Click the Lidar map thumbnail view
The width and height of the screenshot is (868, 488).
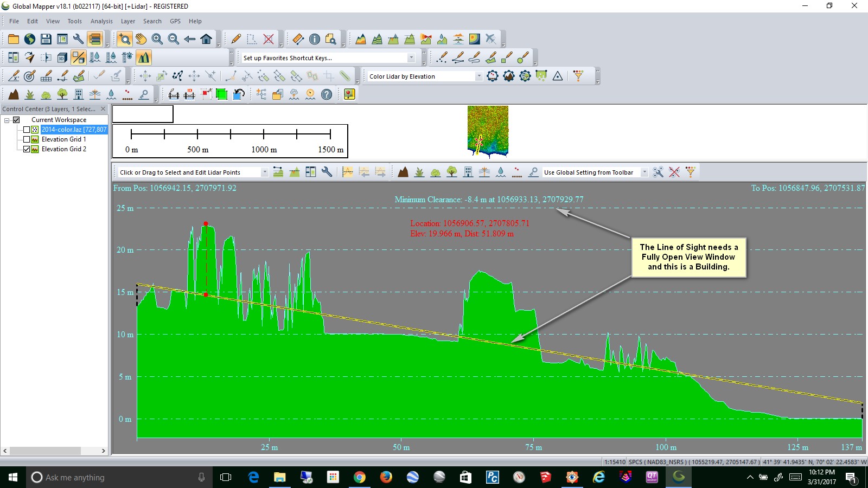click(488, 131)
